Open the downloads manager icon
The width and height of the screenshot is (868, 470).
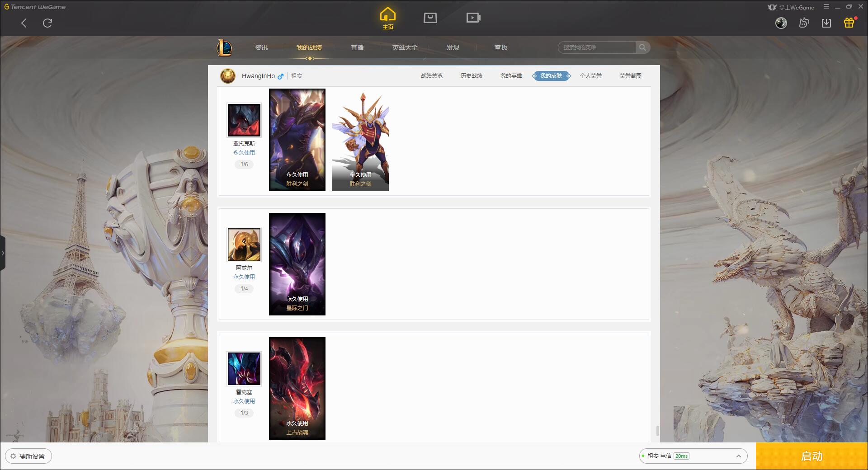pos(826,23)
